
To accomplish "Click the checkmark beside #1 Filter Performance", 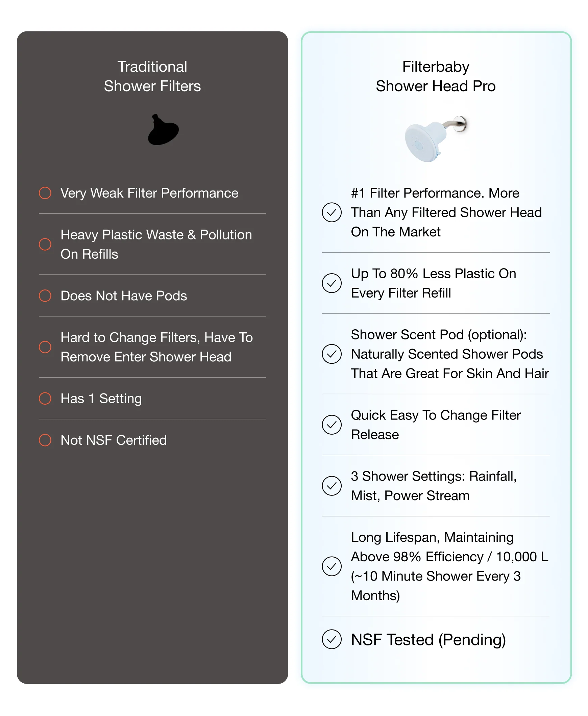I will [x=332, y=212].
